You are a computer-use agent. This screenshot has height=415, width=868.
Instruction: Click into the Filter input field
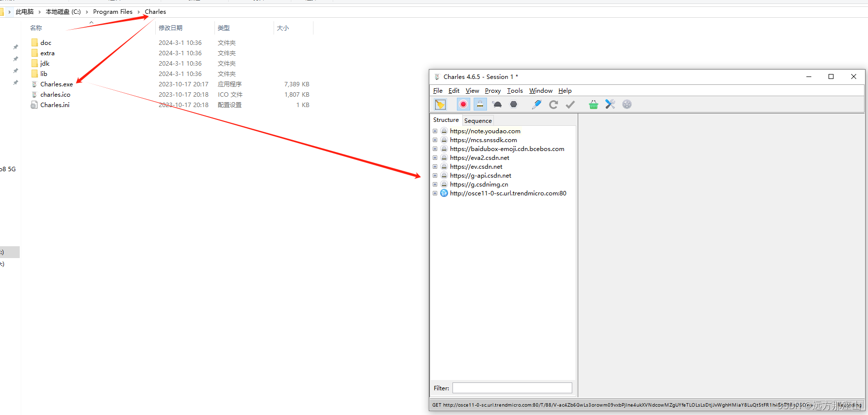(512, 388)
